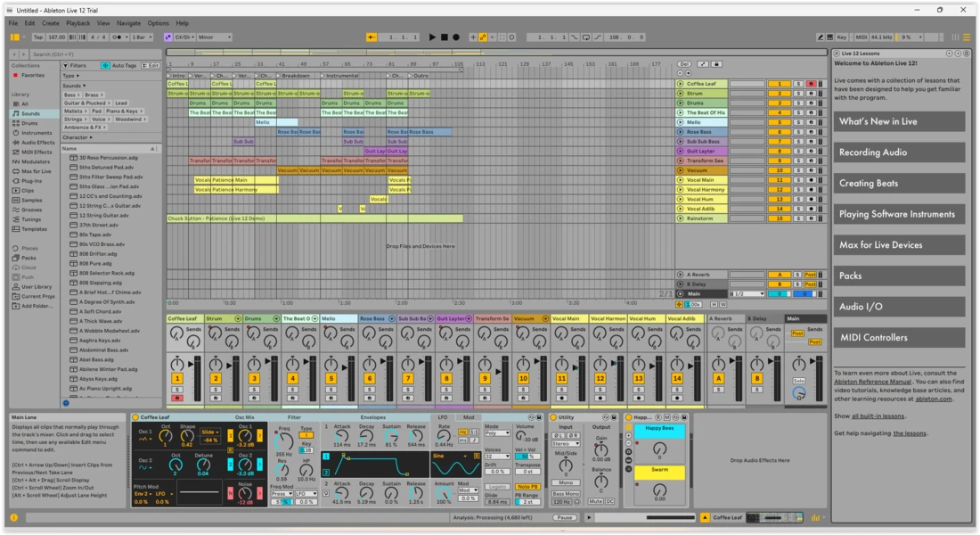This screenshot has height=535, width=980.
Task: Open Drums category in browser library
Action: pyautogui.click(x=29, y=123)
